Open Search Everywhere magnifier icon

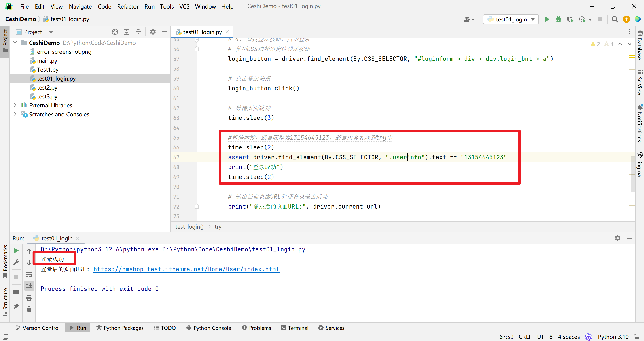(x=615, y=19)
